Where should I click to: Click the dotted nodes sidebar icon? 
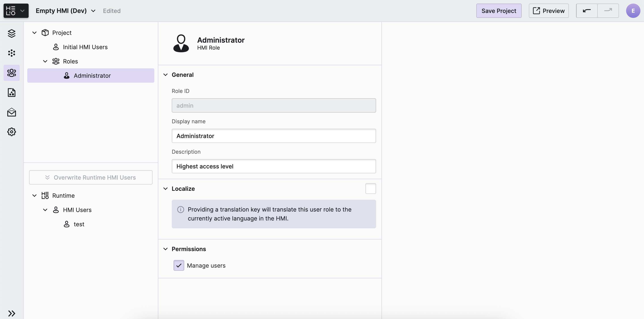pos(11,53)
